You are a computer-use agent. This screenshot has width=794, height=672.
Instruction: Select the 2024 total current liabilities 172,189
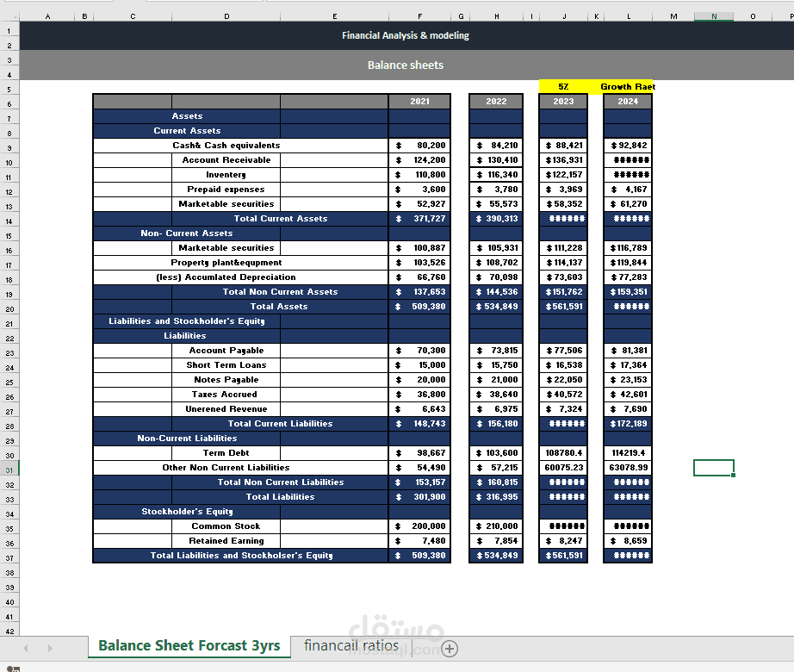[628, 424]
